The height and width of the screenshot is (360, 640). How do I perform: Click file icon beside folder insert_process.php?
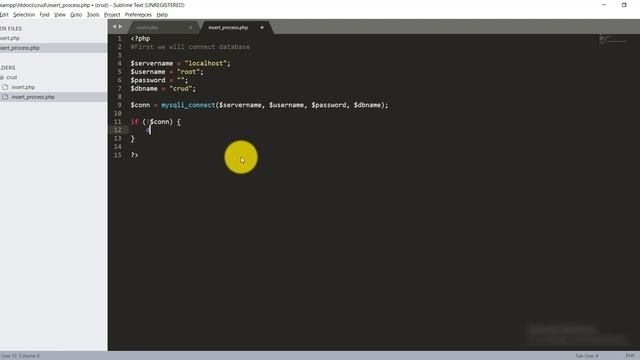tap(5, 97)
